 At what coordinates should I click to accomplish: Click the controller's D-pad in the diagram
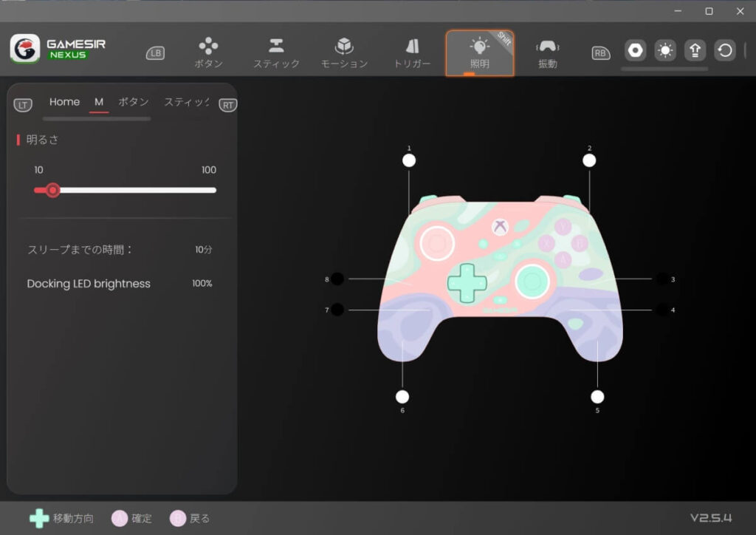click(x=467, y=283)
